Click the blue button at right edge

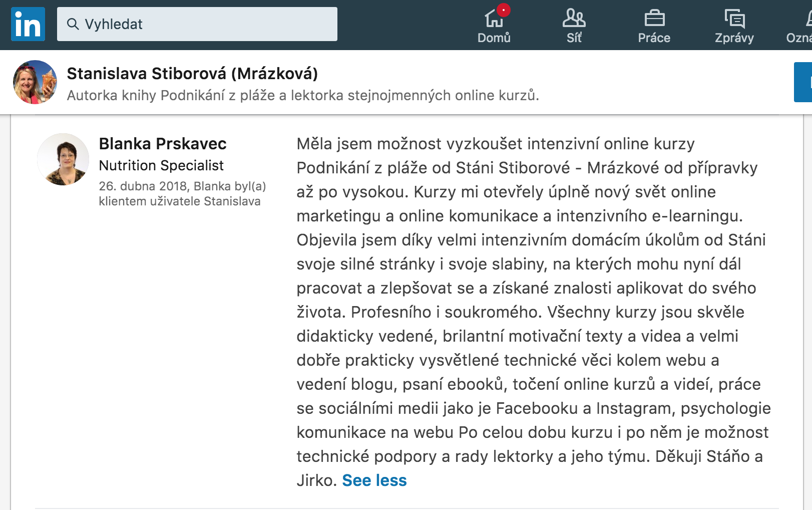tap(803, 82)
